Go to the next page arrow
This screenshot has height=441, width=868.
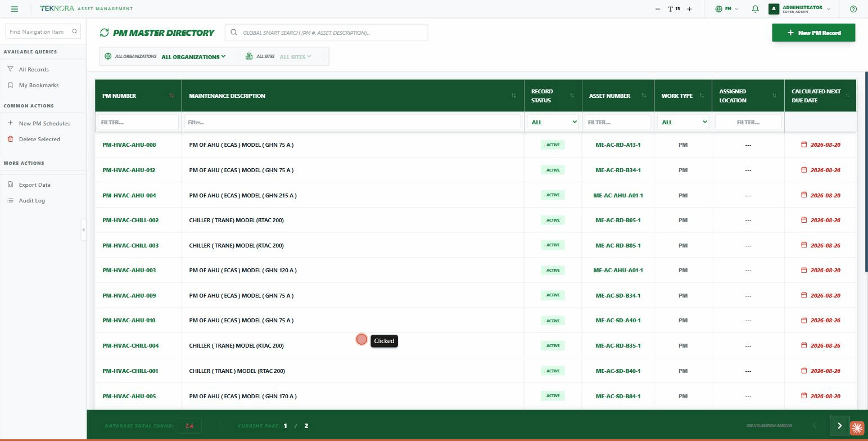click(x=840, y=426)
